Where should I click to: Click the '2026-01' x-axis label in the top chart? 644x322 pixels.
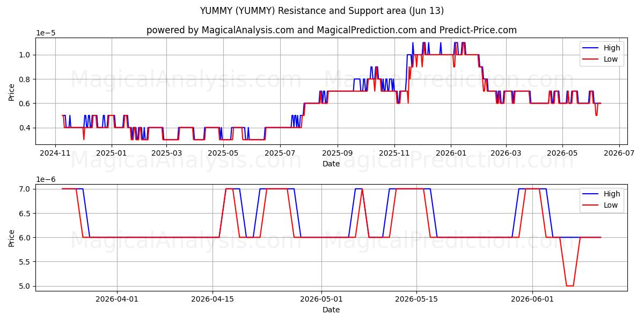click(451, 153)
